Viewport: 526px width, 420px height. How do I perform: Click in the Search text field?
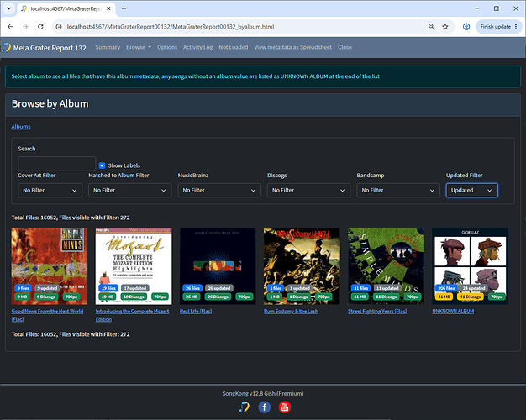57,163
